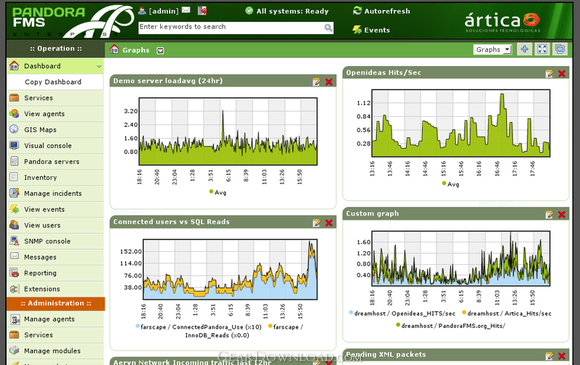Click the blue farscape ConnectedPandora_Use legend dot
This screenshot has width=580, height=365.
pos(138,326)
